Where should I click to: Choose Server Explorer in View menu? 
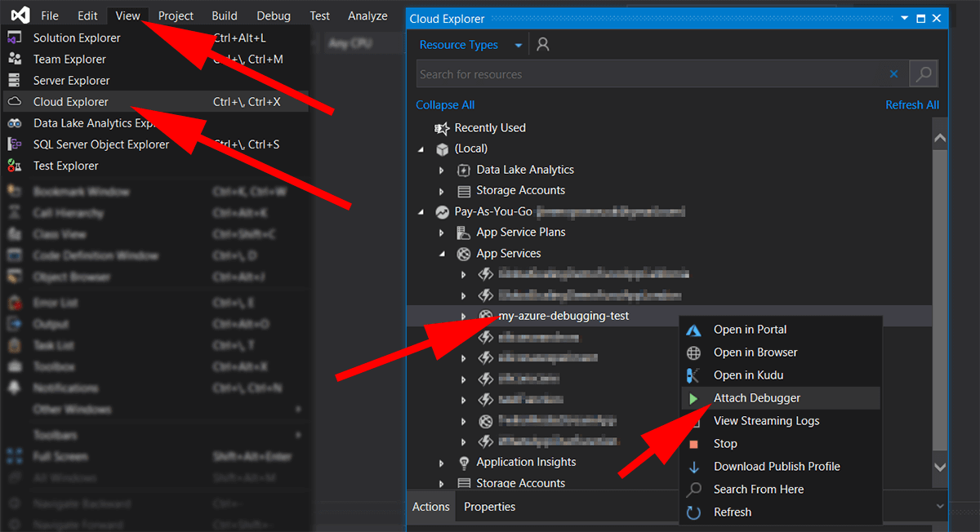[155, 80]
